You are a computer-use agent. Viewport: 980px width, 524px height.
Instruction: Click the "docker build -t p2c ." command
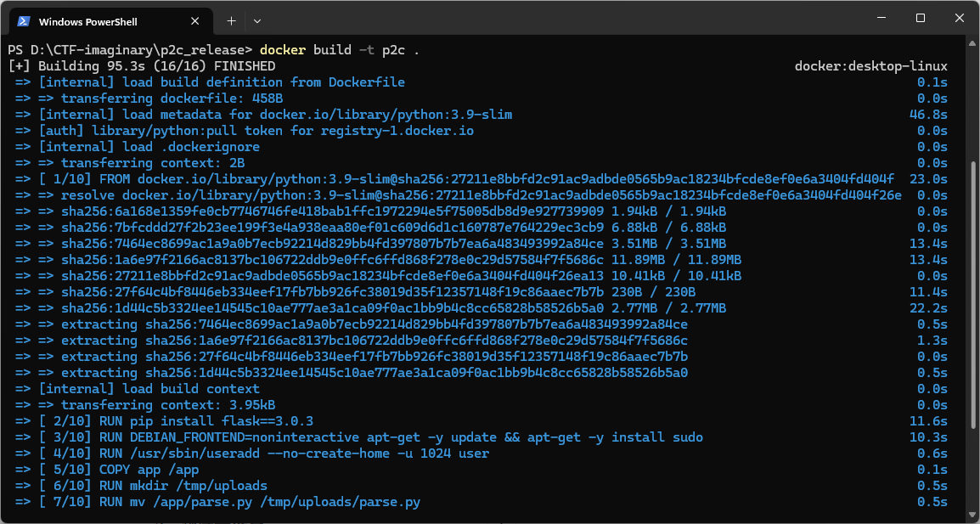[340, 49]
